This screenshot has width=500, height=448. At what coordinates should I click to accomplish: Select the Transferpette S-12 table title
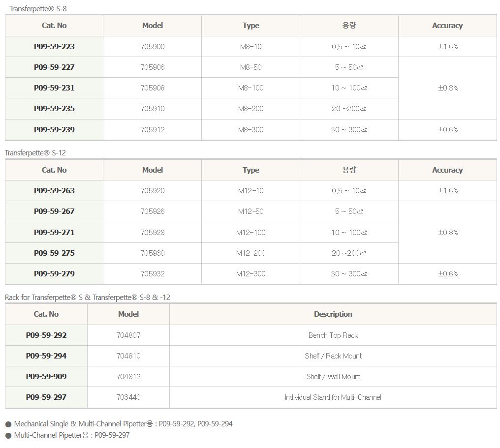pyautogui.click(x=35, y=153)
